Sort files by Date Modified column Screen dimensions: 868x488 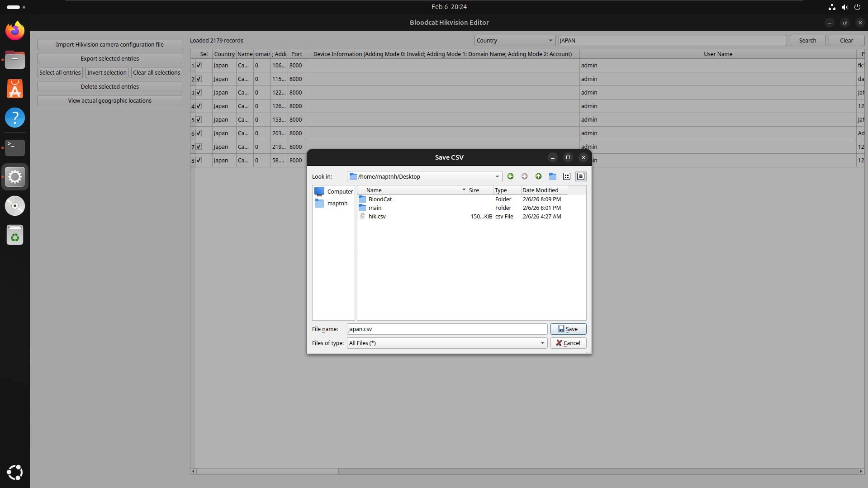(545, 190)
